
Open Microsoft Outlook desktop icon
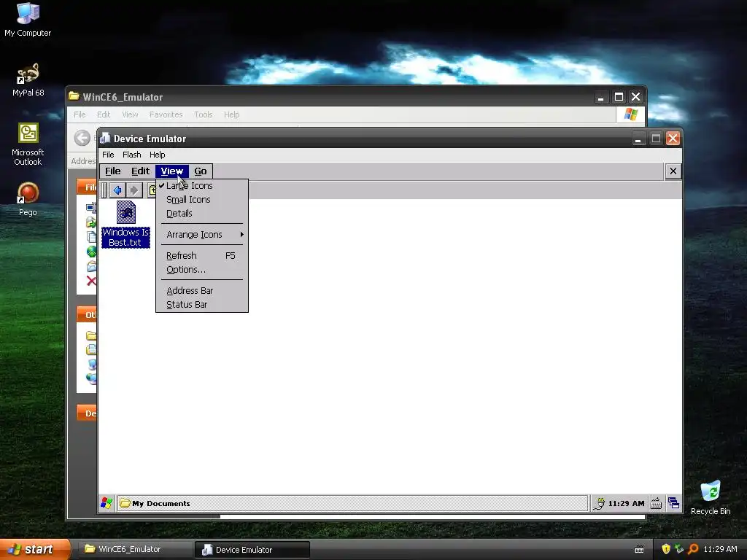pyautogui.click(x=28, y=144)
